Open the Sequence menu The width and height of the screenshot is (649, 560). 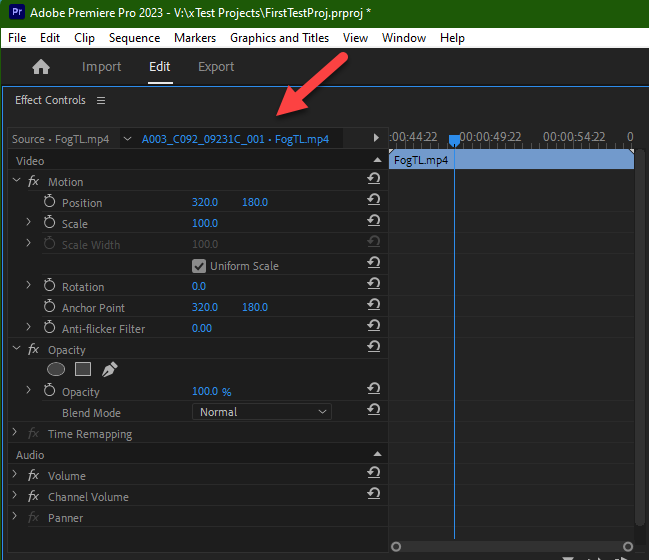(135, 38)
